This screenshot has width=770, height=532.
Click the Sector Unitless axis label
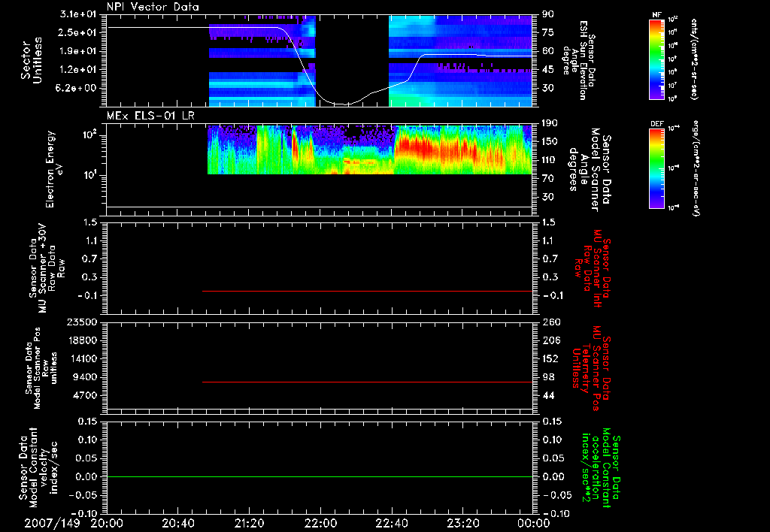tap(32, 60)
